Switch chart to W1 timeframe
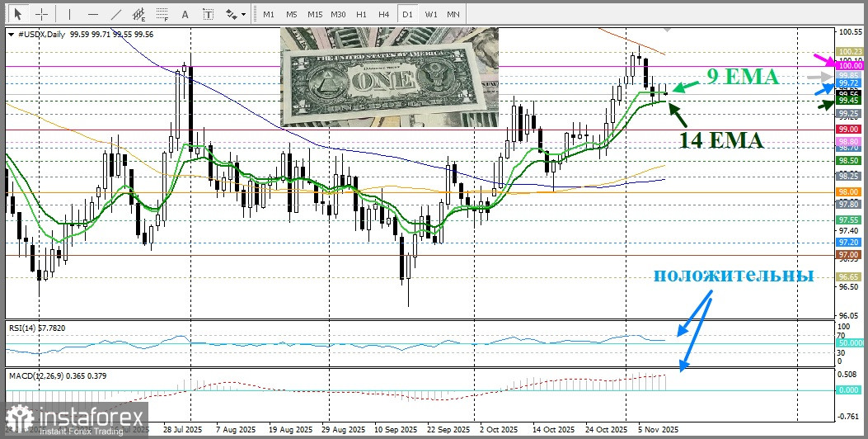The width and height of the screenshot is (868, 439). coord(430,14)
